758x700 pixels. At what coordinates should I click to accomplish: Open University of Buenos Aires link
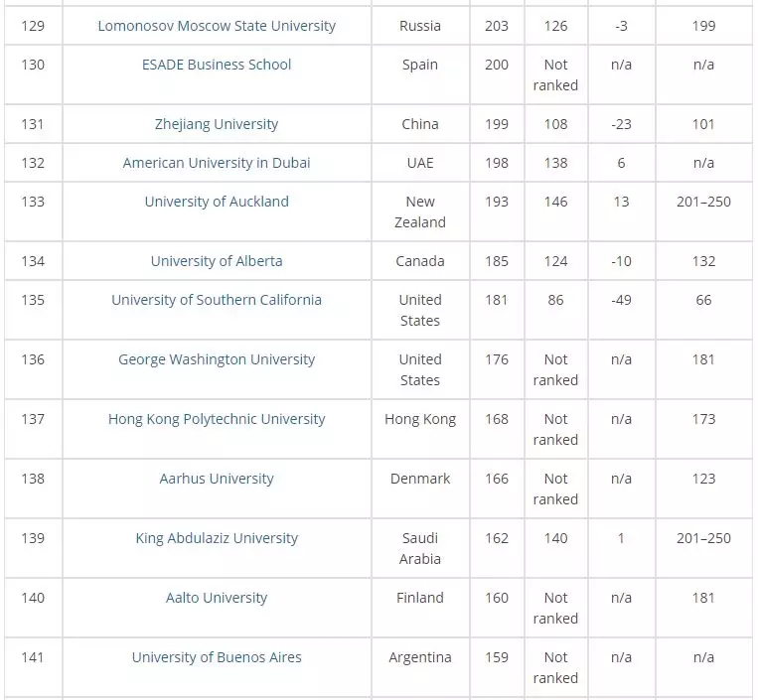point(217,657)
